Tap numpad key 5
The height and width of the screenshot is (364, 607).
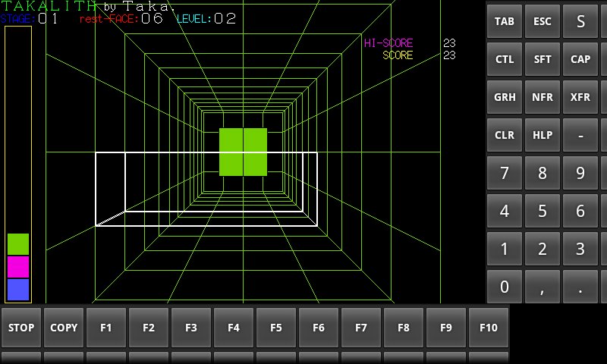click(542, 210)
